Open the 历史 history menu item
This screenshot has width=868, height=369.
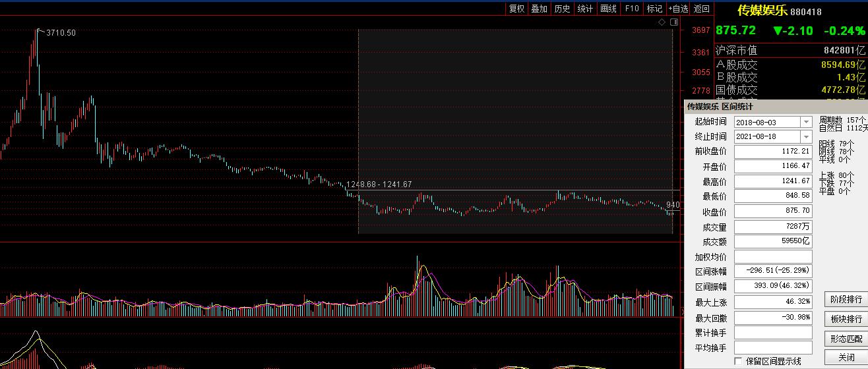(x=562, y=9)
